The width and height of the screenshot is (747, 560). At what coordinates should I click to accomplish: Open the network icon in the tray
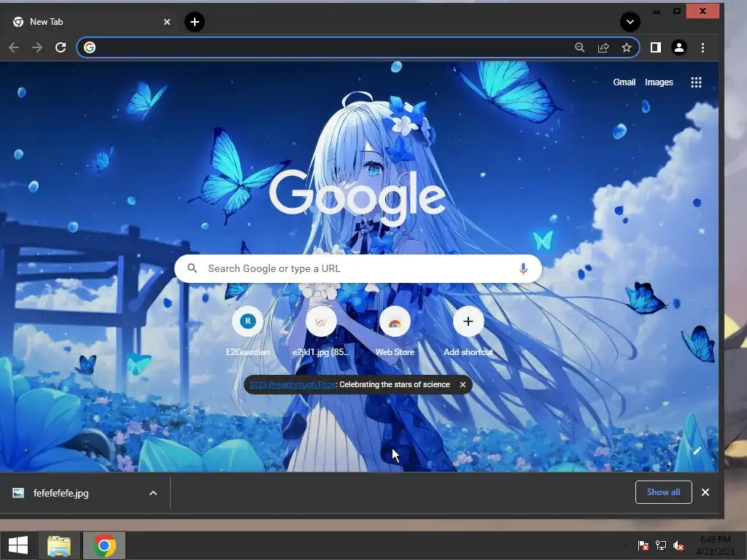[661, 545]
